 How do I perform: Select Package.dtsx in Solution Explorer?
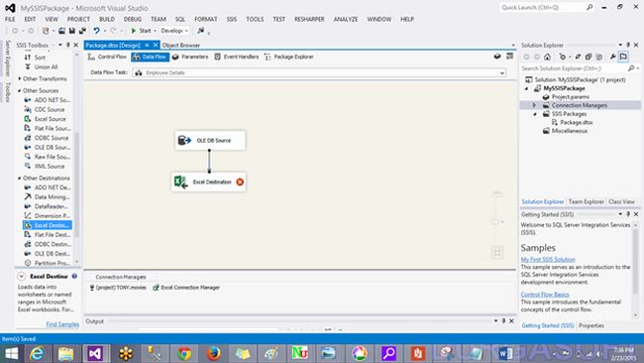[x=572, y=123]
